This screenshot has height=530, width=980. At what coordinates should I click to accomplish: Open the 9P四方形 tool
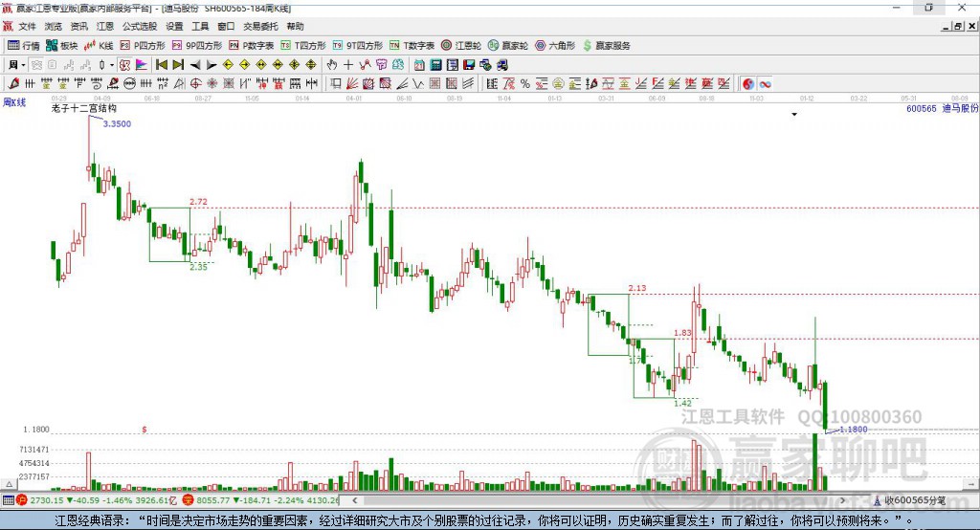coord(197,46)
